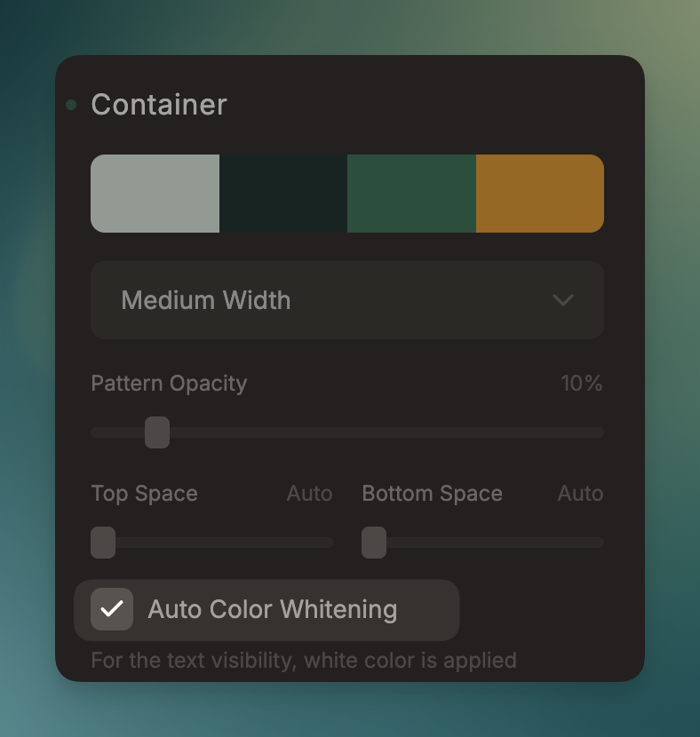Select the light gray color swatch
This screenshot has height=737, width=700.
pos(155,194)
